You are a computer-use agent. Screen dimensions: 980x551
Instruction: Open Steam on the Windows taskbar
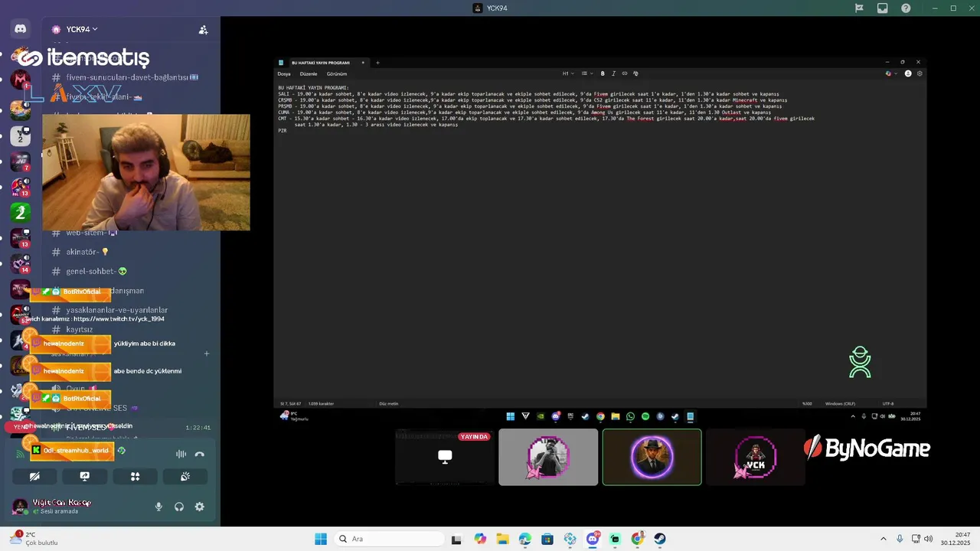point(660,539)
